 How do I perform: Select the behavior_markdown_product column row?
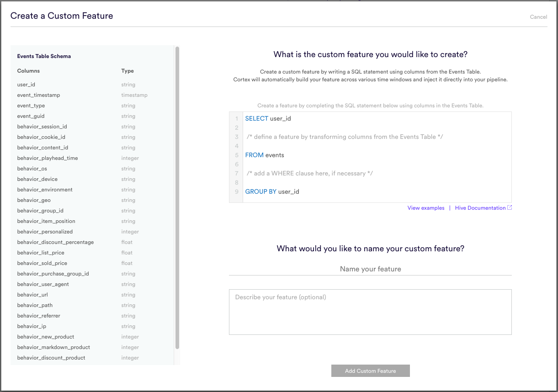tap(92, 347)
